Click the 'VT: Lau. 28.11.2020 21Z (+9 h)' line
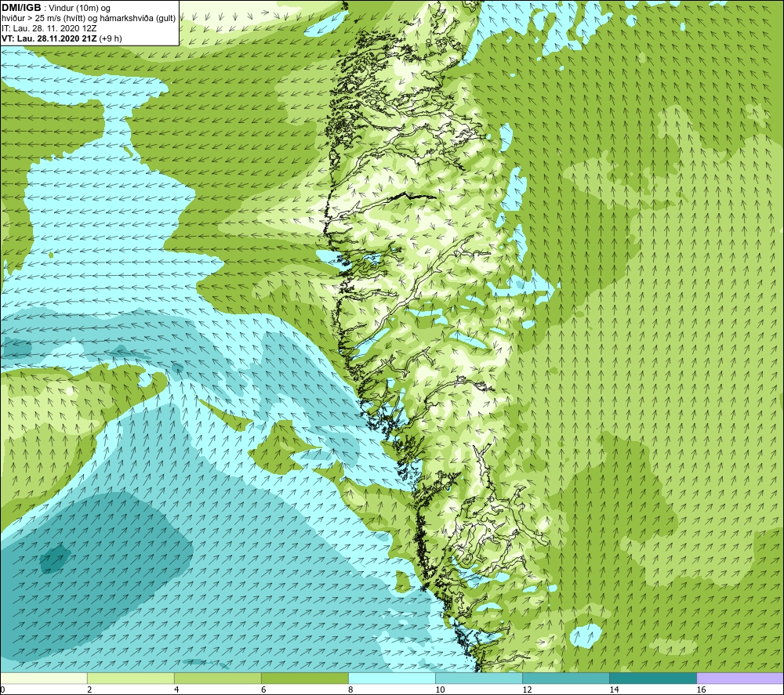This screenshot has height=695, width=784. click(61, 38)
